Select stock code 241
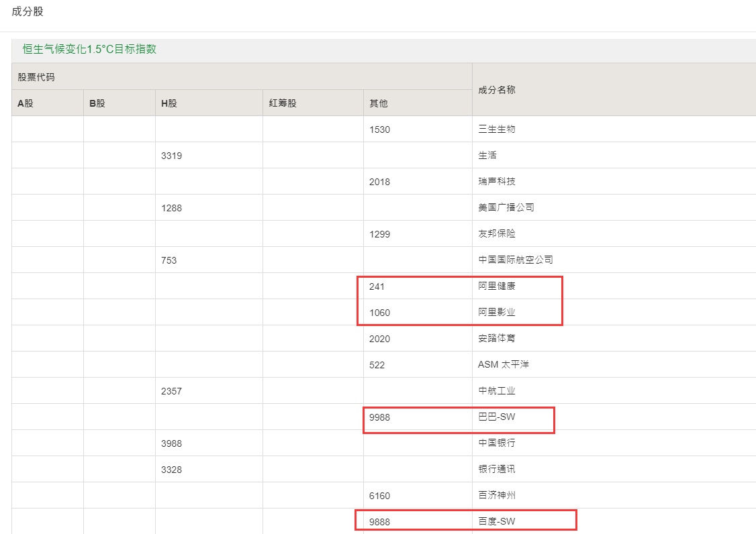756x534 pixels. click(377, 286)
